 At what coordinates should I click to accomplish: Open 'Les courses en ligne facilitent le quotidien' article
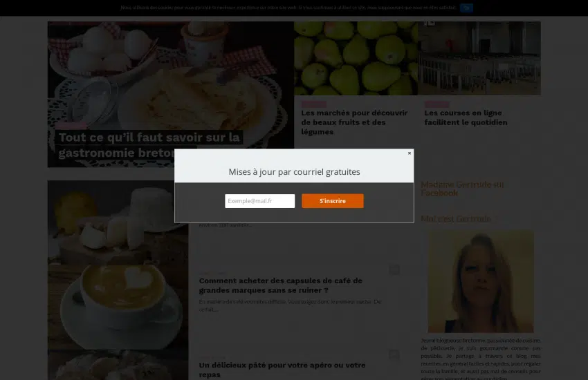point(466,117)
